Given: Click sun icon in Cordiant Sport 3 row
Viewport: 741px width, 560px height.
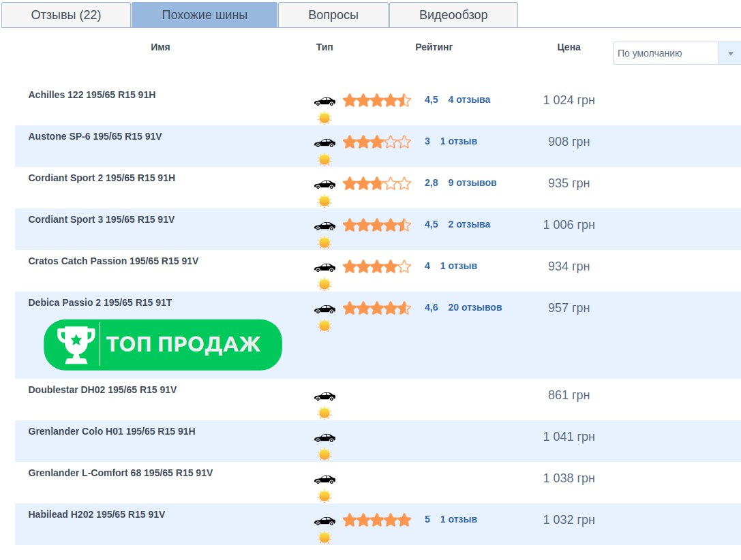Looking at the screenshot, I should pyautogui.click(x=324, y=243).
